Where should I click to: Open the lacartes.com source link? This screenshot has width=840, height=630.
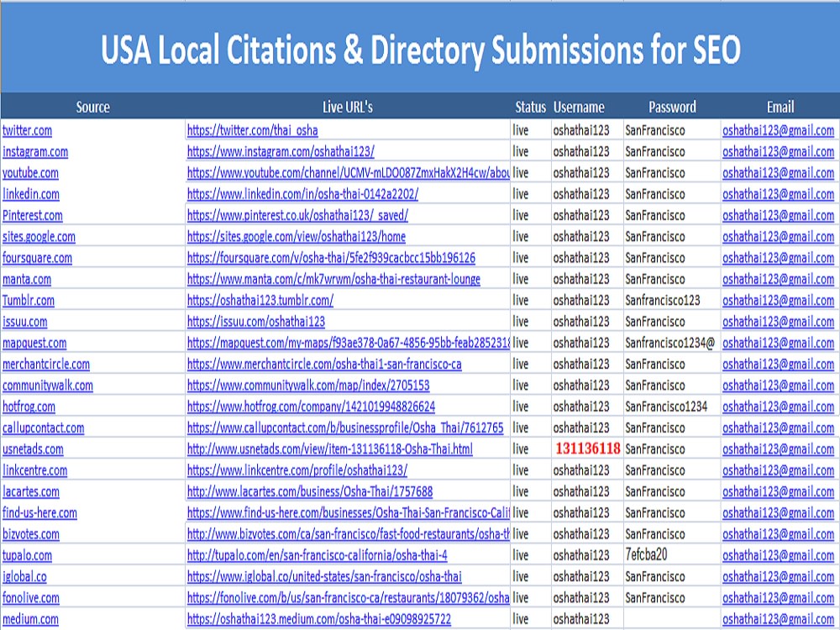[x=31, y=491]
